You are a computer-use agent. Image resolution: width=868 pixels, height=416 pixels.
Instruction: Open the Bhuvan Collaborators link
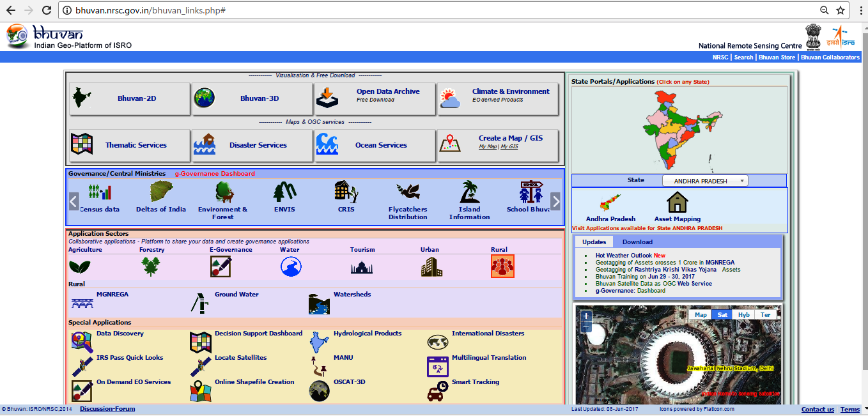pos(830,58)
